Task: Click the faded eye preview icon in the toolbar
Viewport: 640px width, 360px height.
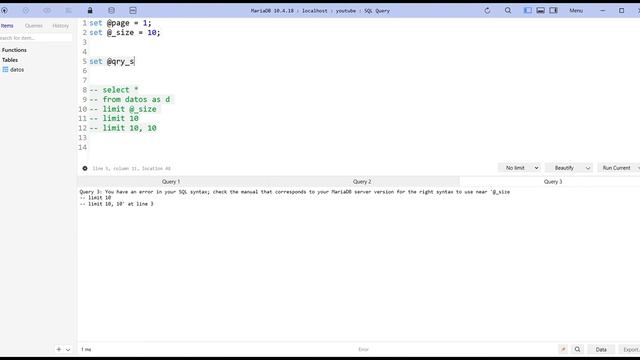Action: click(47, 11)
